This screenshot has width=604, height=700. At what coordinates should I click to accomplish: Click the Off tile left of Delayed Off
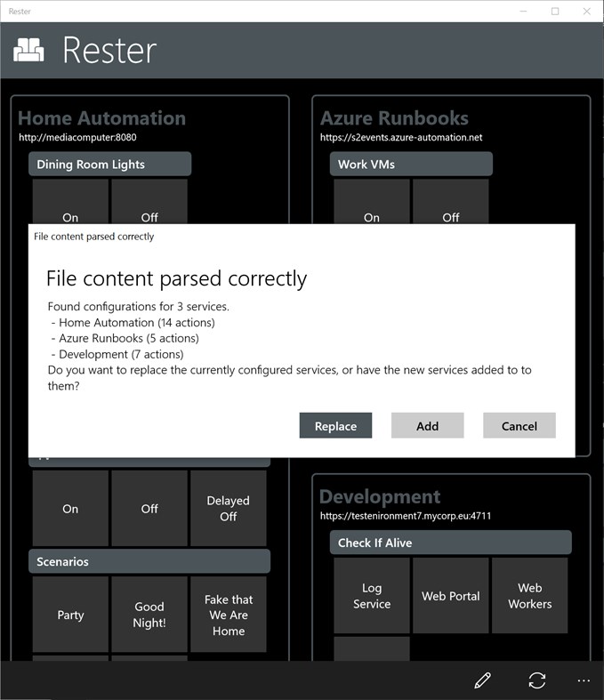(x=149, y=508)
